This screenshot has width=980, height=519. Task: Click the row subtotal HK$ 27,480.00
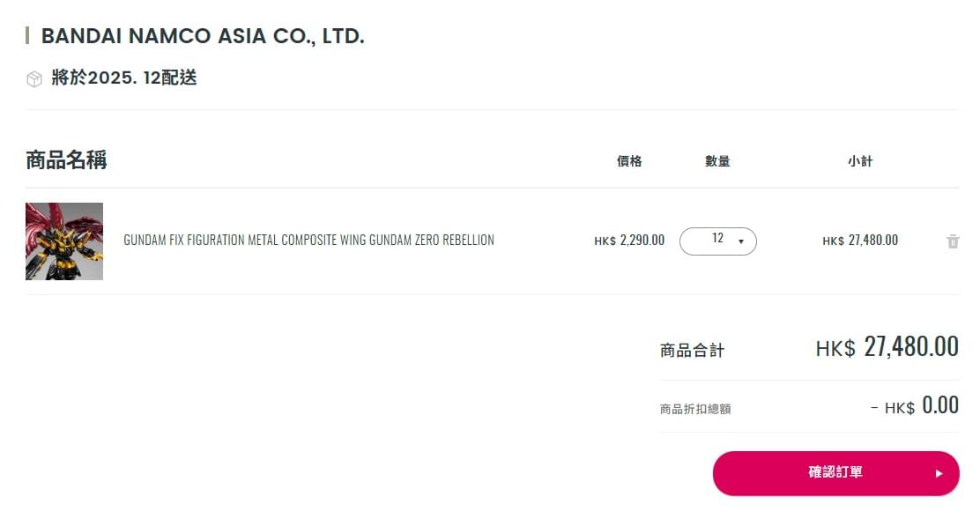pos(860,241)
